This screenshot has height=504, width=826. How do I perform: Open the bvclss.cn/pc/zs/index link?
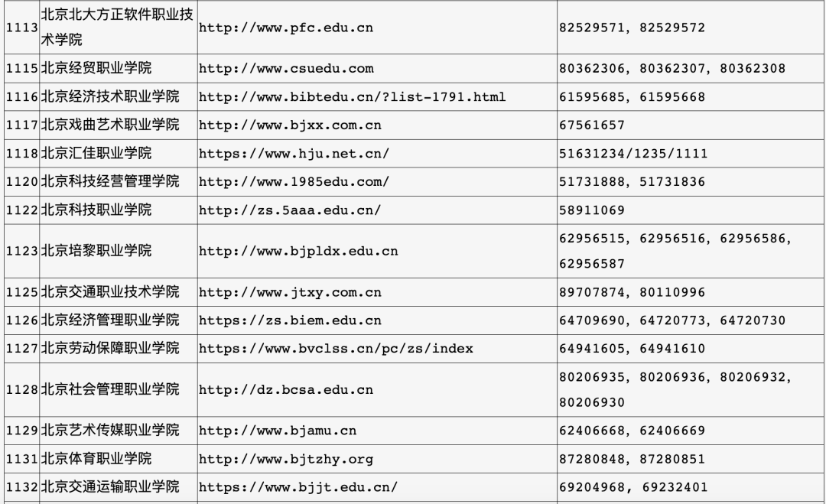point(336,349)
